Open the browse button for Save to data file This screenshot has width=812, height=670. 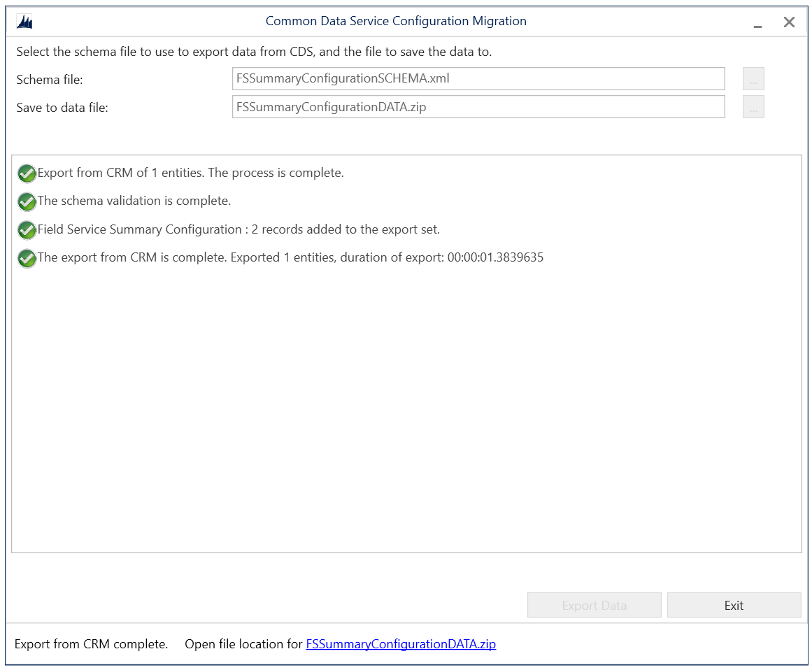click(x=753, y=107)
